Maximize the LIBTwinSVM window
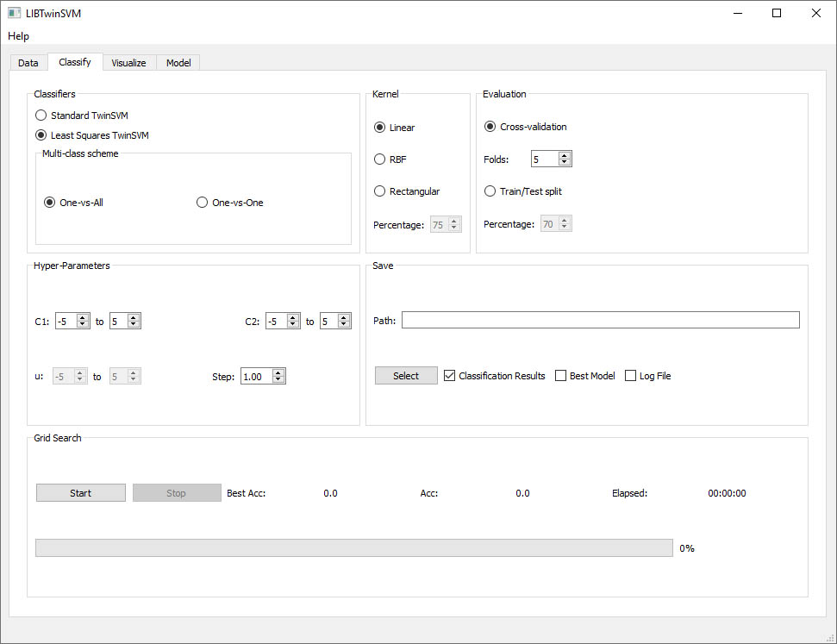The width and height of the screenshot is (837, 644). click(777, 13)
